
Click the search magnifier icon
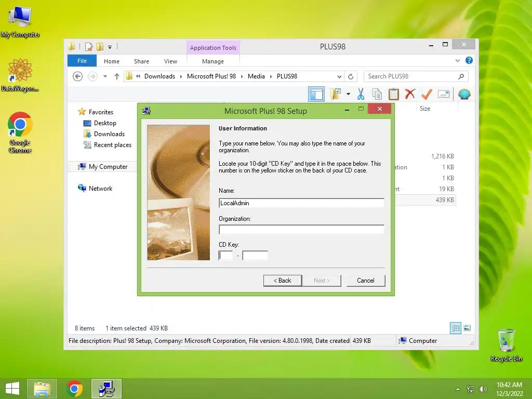click(461, 76)
